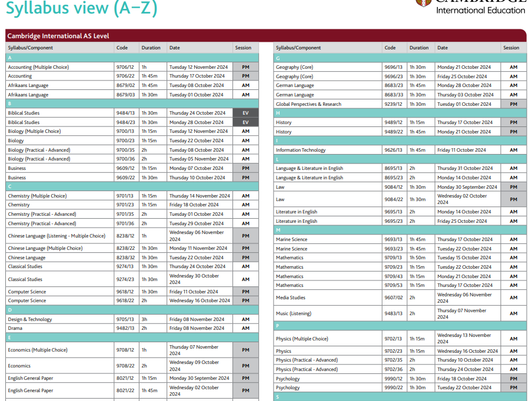Click the 'Syllabus view (A–Z)' page heading
The width and height of the screenshot is (532, 401).
(82, 8)
